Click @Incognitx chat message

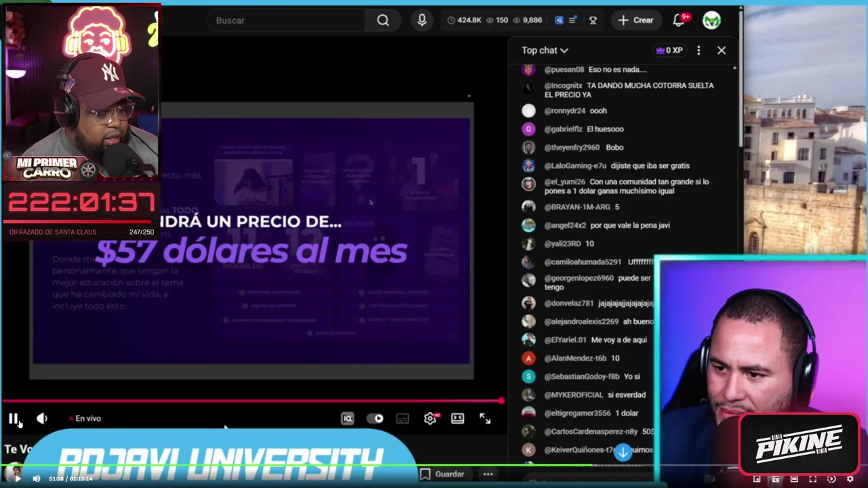click(x=629, y=90)
